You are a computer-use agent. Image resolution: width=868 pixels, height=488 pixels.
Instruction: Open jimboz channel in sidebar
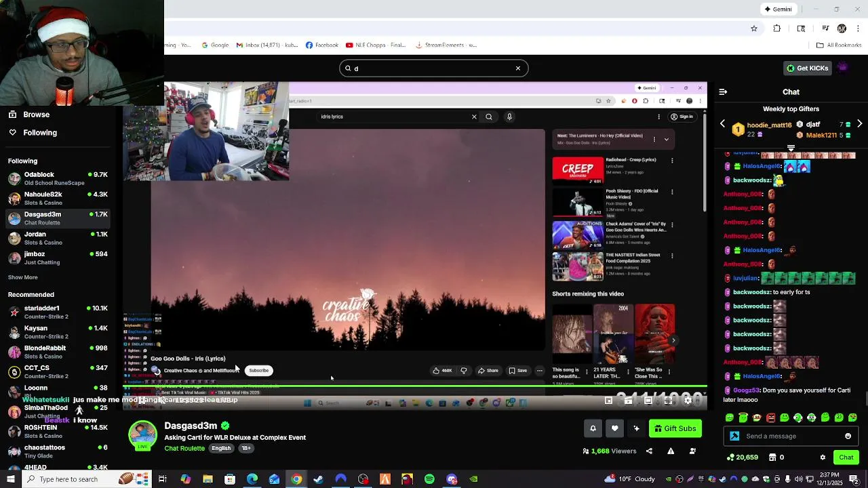click(x=58, y=258)
